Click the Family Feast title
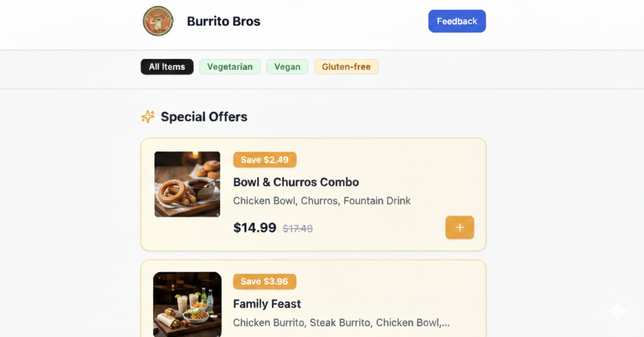Viewport: 644px width, 337px height. [x=267, y=304]
